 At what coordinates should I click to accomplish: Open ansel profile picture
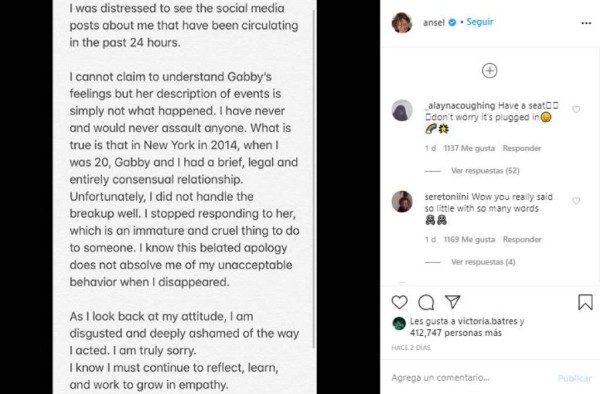coord(402,23)
